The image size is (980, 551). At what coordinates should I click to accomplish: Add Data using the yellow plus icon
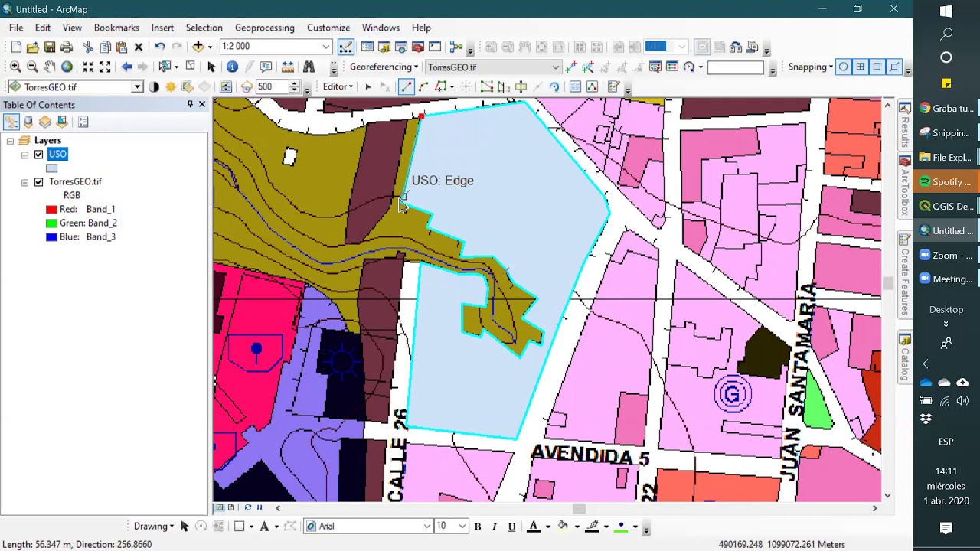tap(198, 47)
